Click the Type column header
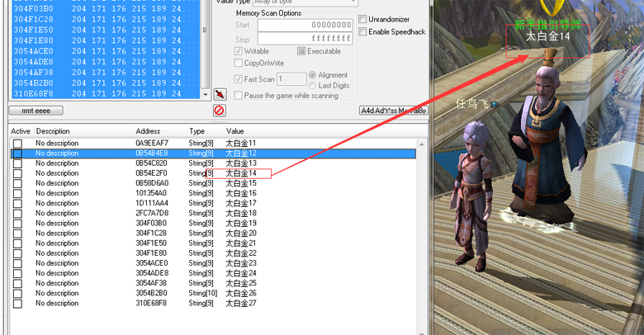Image resolution: width=644 pixels, height=335 pixels. tap(197, 131)
